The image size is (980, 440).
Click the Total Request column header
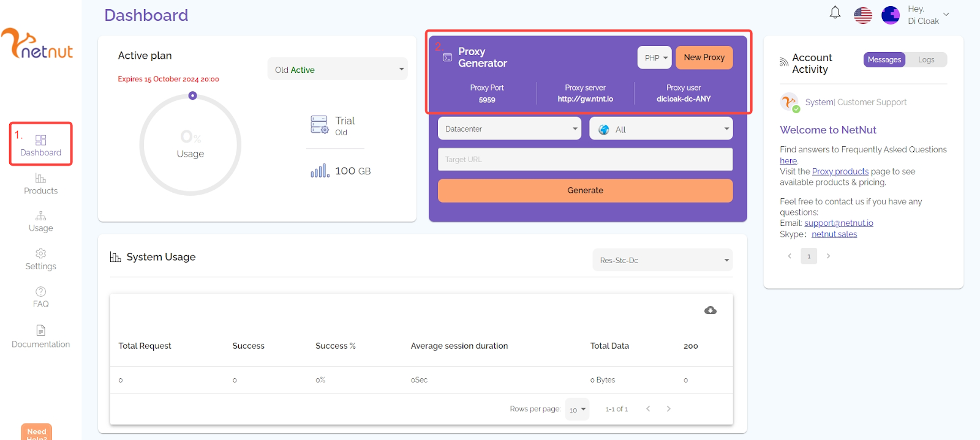(x=145, y=346)
